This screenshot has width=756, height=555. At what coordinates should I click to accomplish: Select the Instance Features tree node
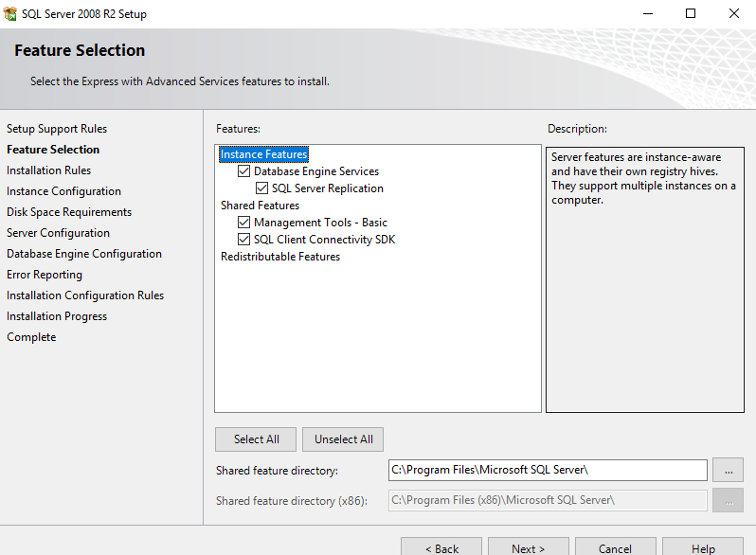(264, 154)
